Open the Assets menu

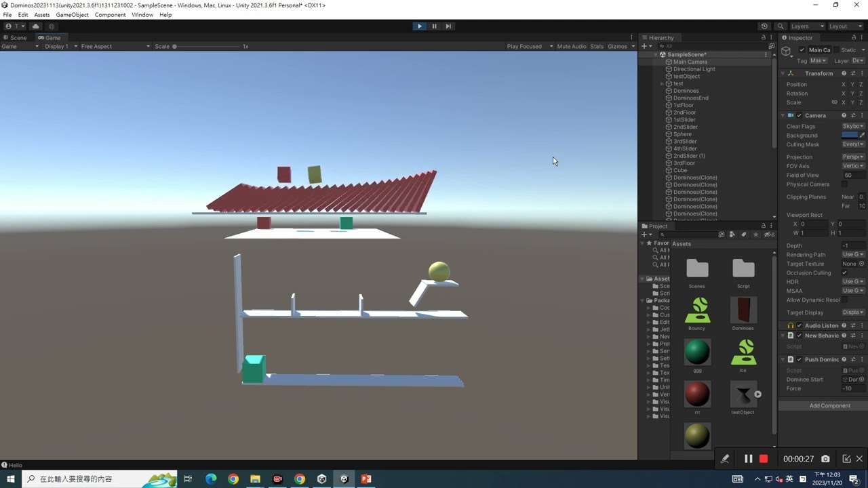[x=42, y=15]
